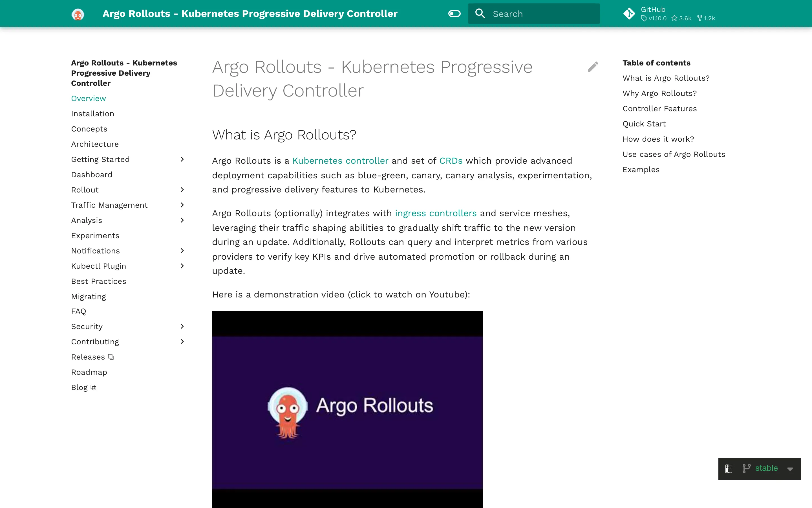Follow the Kubernetes controller link
The height and width of the screenshot is (508, 812).
pyautogui.click(x=340, y=161)
